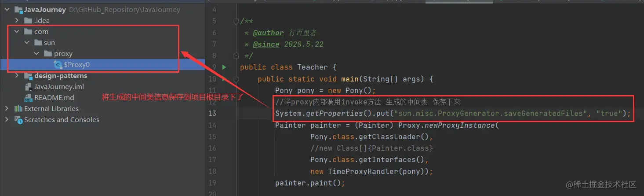The image size is (644, 196).
Task: Click the JavaJourney project path text
Action: (124, 9)
